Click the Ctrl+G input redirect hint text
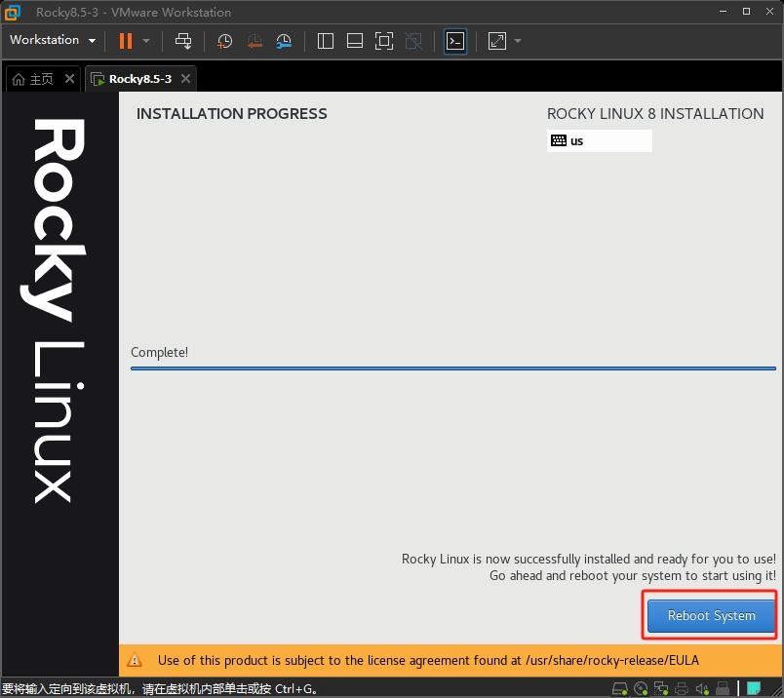 (160, 689)
